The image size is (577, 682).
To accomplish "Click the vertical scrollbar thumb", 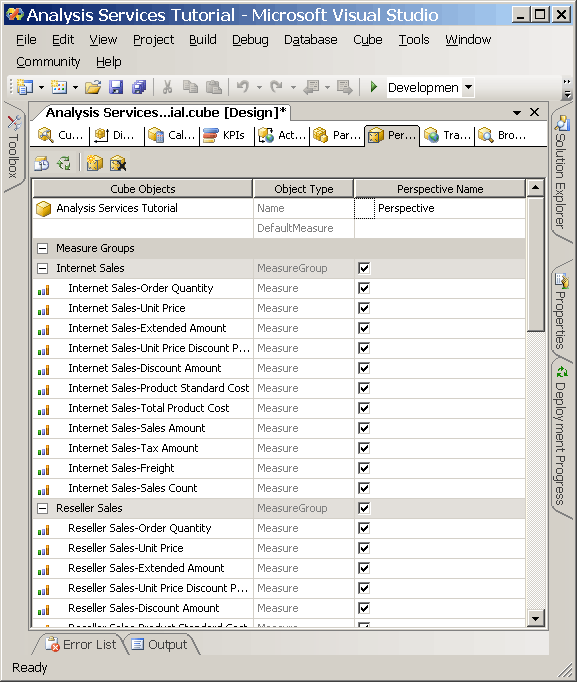I will coord(535,264).
